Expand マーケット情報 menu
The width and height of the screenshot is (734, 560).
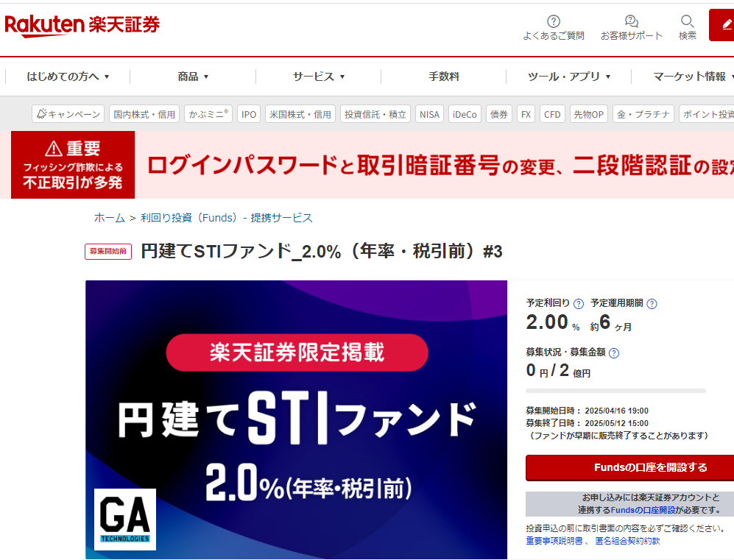pyautogui.click(x=694, y=77)
